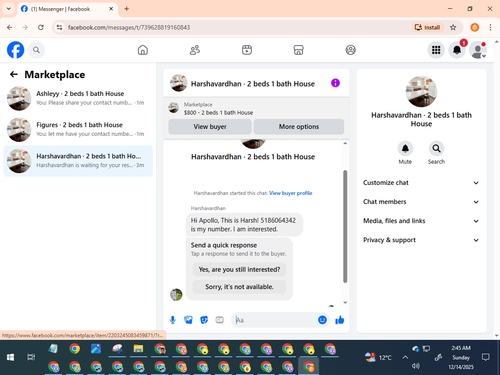
Task: Click the chat scrollbar down arrow
Action: [345, 302]
